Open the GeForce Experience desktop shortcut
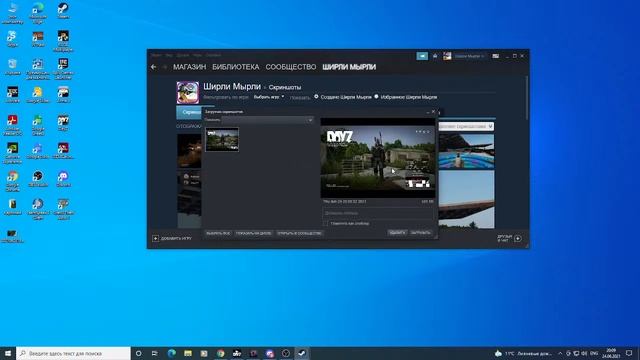The width and height of the screenshot is (640, 360). tap(13, 153)
